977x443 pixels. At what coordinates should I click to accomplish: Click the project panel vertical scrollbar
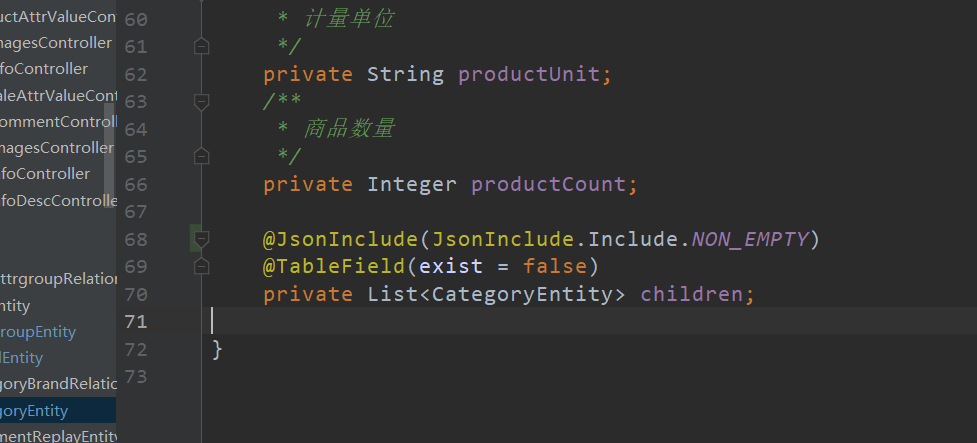[x=110, y=150]
